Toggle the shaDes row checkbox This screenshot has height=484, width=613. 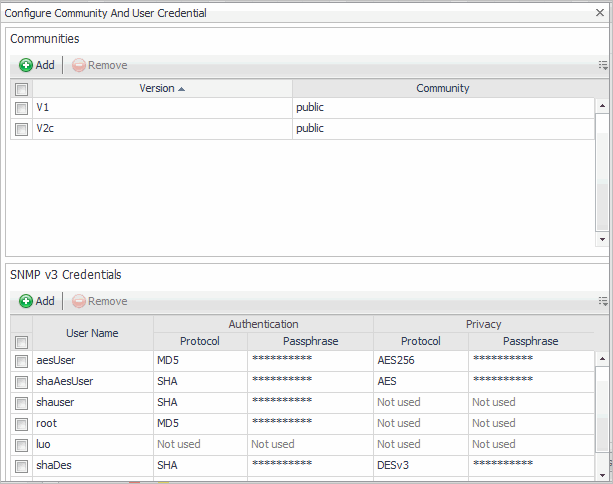[x=21, y=465]
